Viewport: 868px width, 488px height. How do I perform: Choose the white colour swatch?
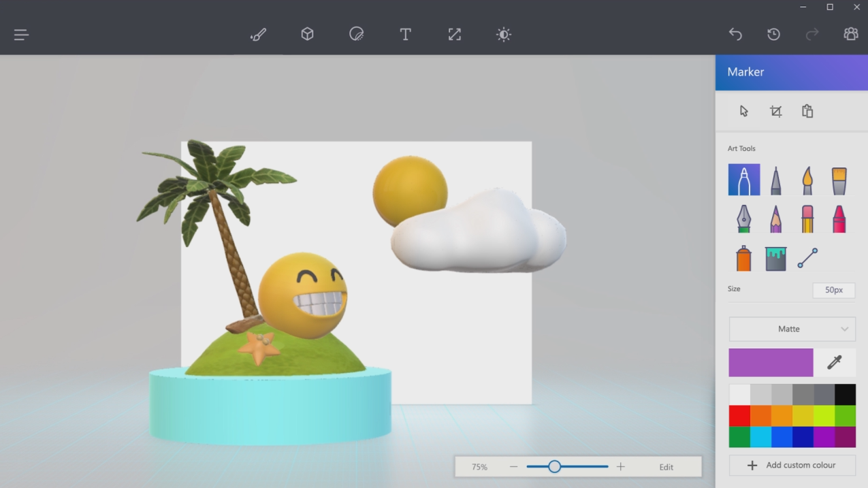click(x=739, y=395)
